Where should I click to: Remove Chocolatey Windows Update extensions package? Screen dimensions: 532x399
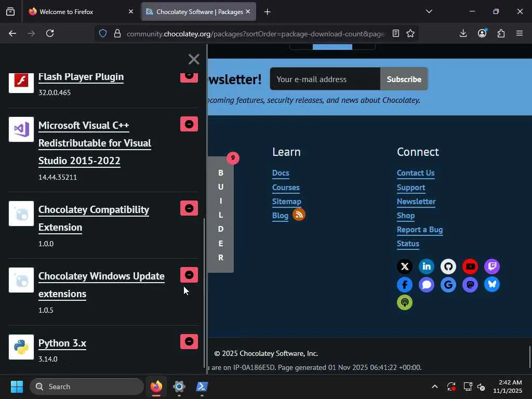click(189, 275)
